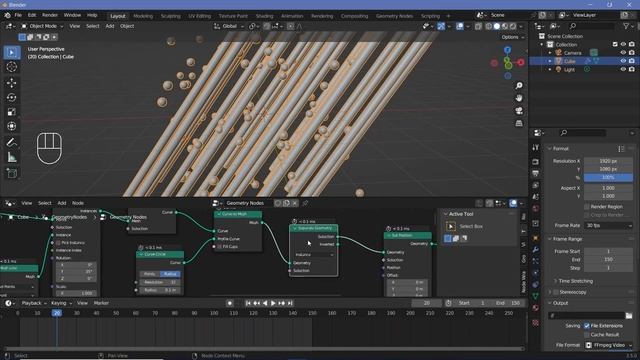Activate the Cursor tool
Image resolution: width=640 pixels, height=360 pixels.
pyautogui.click(x=11, y=67)
